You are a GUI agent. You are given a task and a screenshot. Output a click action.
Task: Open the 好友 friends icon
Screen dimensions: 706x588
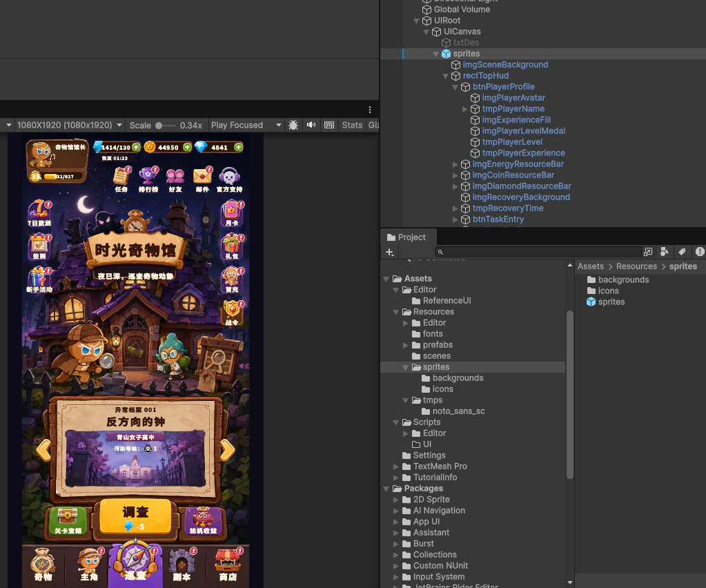175,180
